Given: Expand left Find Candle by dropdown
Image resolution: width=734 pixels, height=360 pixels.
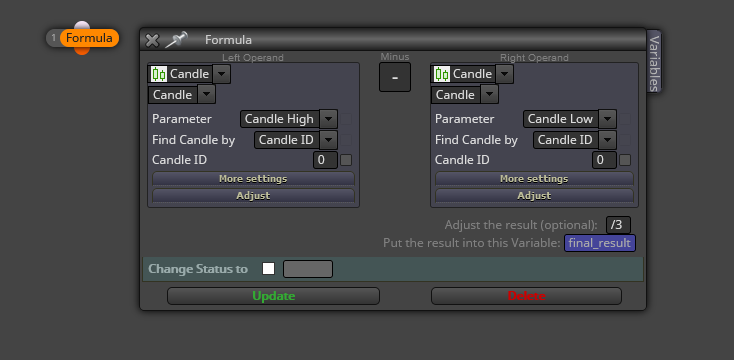Looking at the screenshot, I should (x=295, y=140).
